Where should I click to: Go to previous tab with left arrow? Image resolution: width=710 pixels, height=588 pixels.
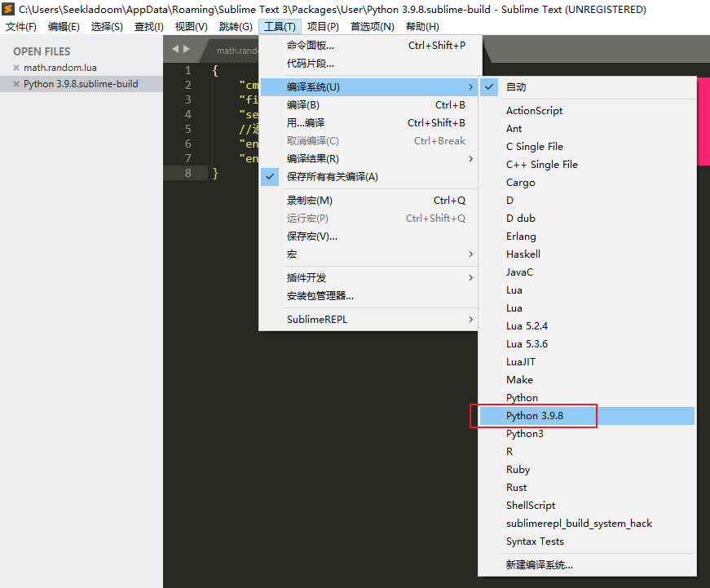coord(176,49)
